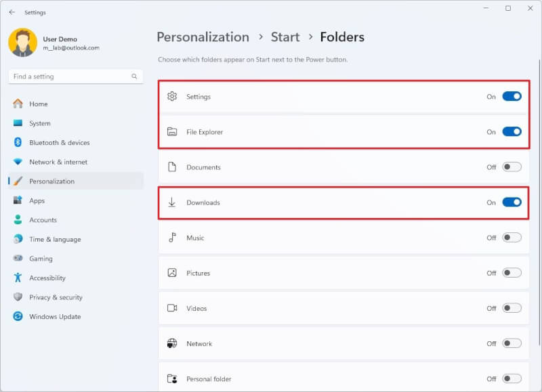
Task: Click the Network & internet wifi icon
Action: pos(18,161)
